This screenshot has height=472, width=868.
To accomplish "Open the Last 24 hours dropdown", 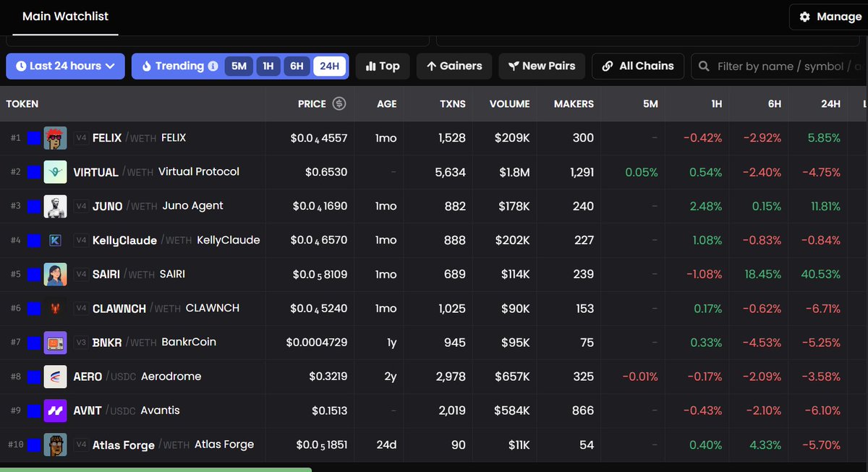I will pyautogui.click(x=65, y=66).
